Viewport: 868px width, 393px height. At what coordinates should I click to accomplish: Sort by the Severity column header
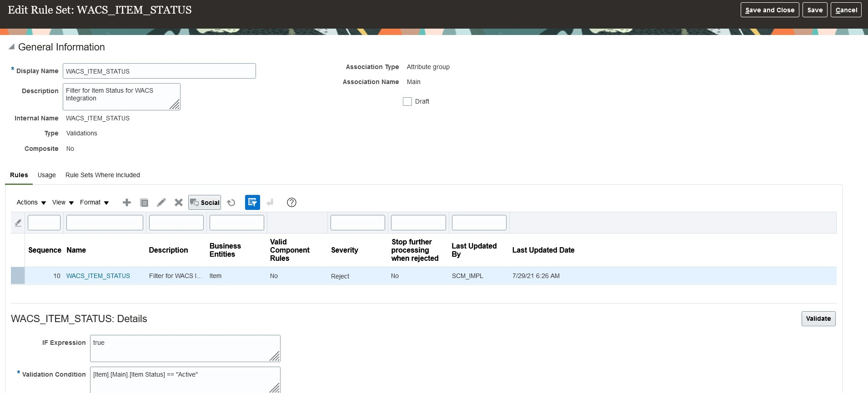click(x=345, y=250)
